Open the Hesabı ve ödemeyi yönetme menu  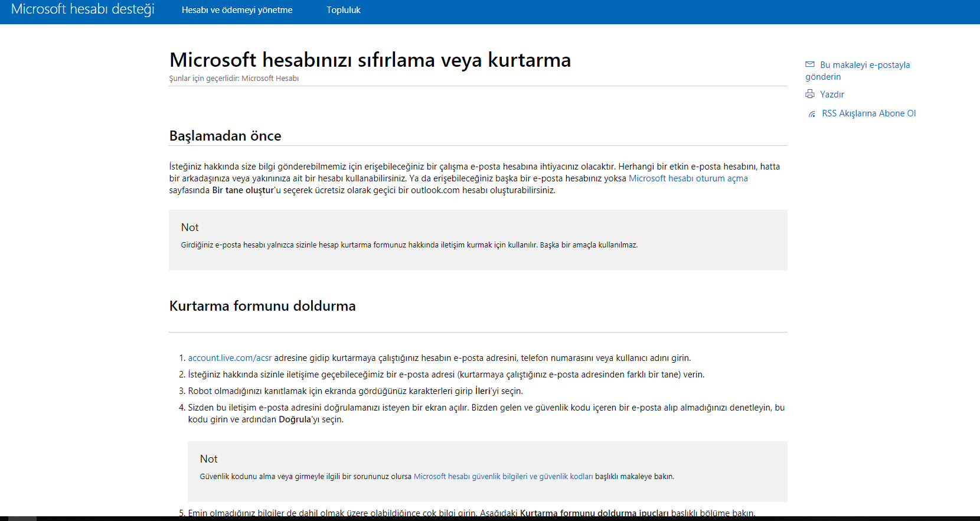click(237, 10)
